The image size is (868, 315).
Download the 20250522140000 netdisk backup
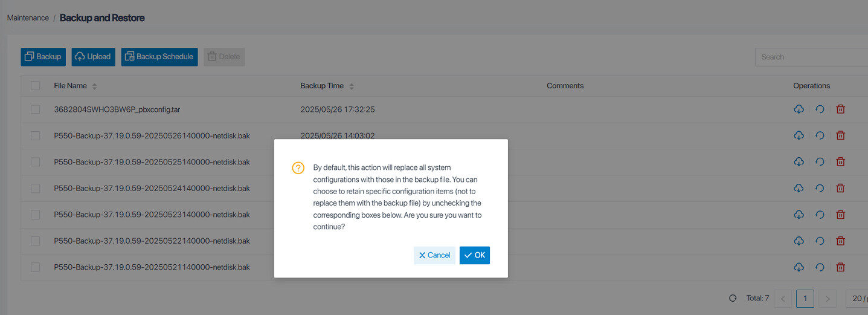pos(799,241)
